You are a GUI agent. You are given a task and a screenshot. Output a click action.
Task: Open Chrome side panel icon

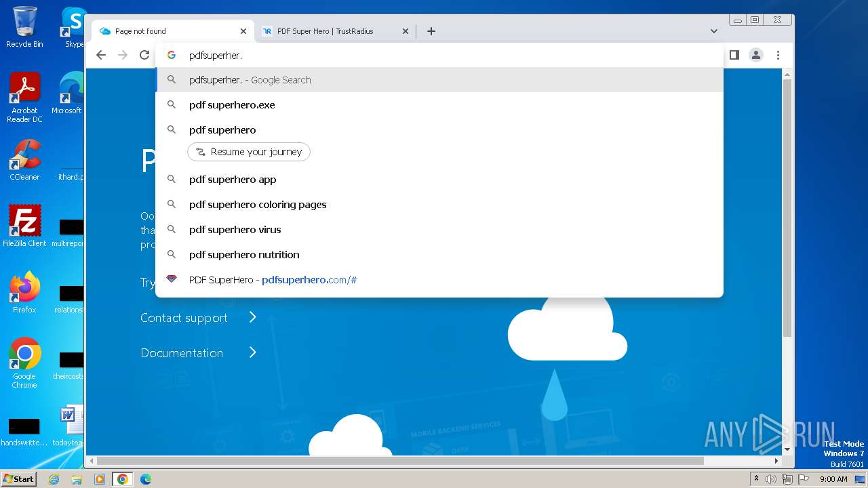point(734,55)
